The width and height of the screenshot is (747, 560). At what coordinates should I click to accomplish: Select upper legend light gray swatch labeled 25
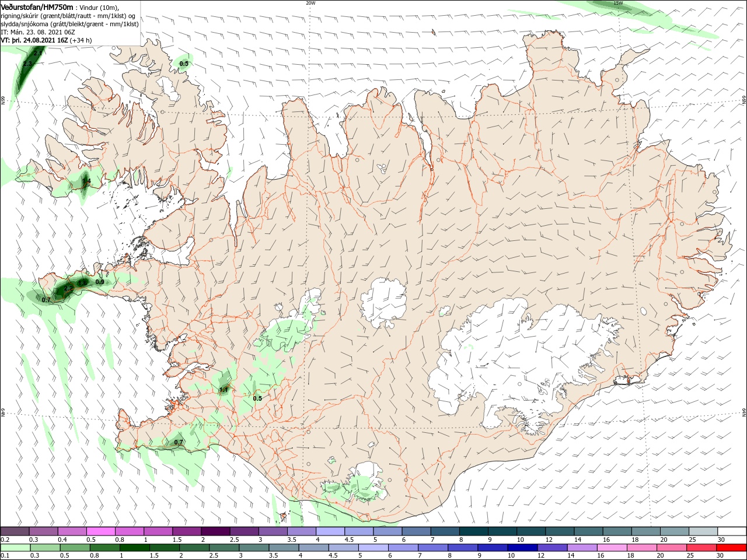(703, 531)
